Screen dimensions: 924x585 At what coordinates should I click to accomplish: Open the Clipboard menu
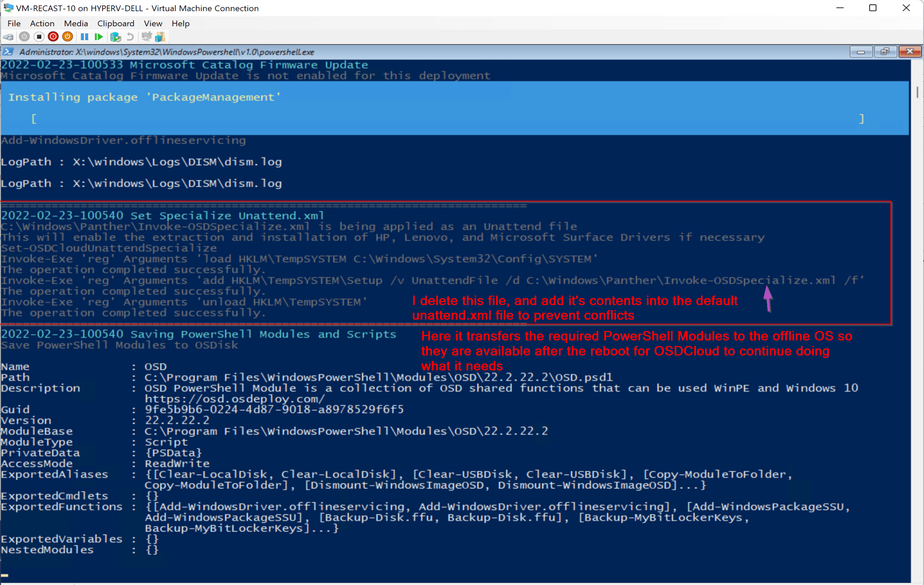[x=116, y=23]
